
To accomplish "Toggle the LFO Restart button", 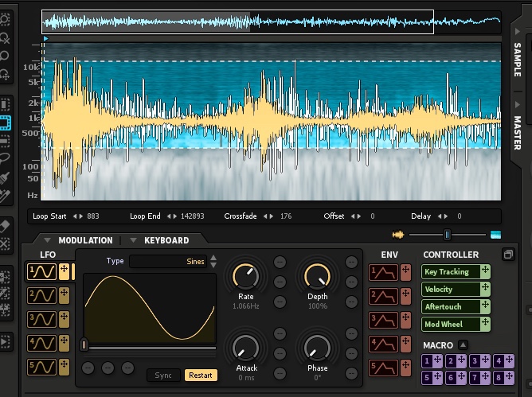I will click(x=201, y=375).
